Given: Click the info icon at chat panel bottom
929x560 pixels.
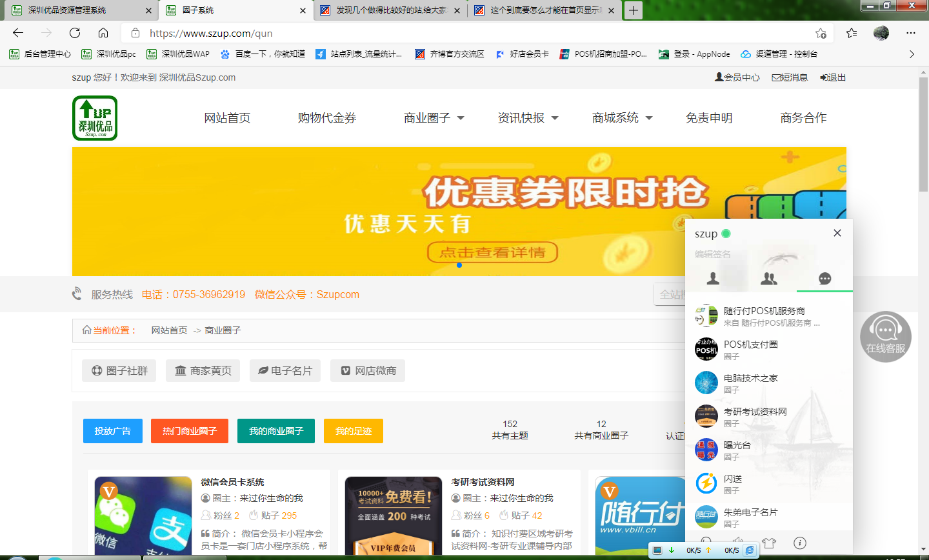Looking at the screenshot, I should tap(800, 543).
